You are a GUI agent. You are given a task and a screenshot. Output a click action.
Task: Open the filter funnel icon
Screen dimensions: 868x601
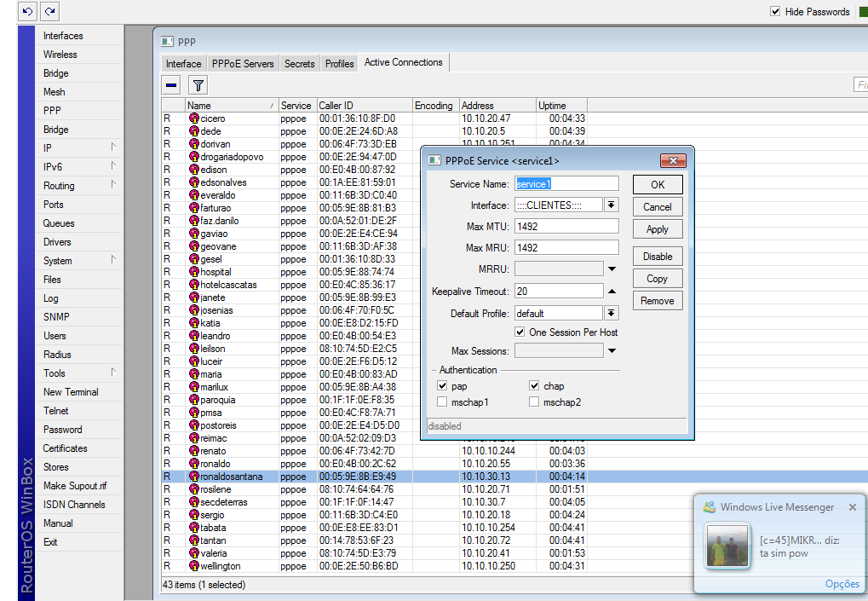click(198, 84)
